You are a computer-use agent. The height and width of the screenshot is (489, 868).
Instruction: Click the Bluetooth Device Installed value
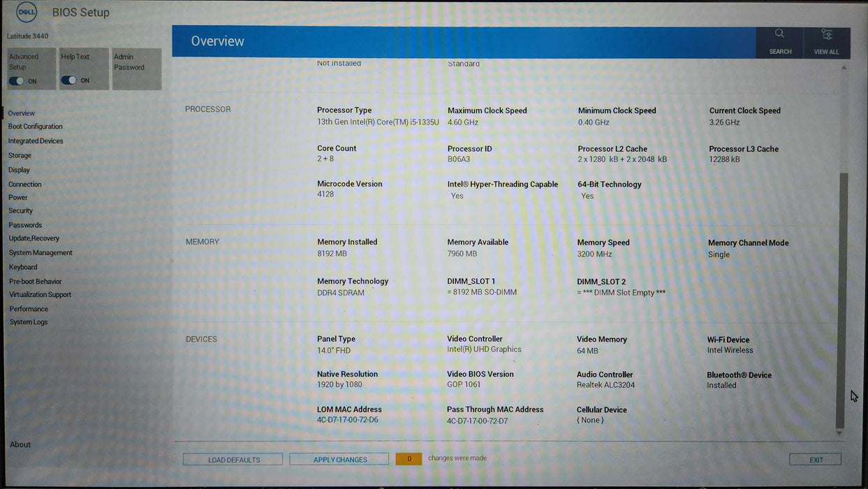721,385
